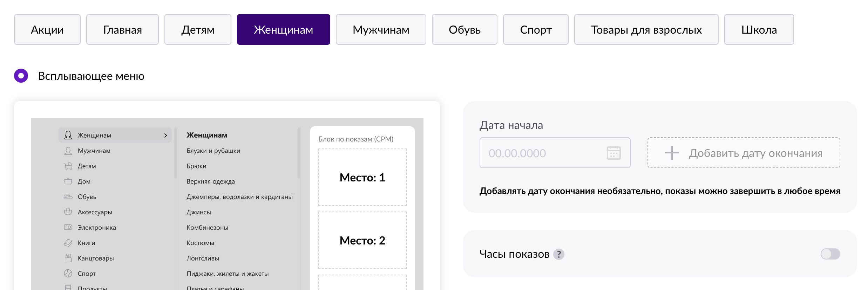The height and width of the screenshot is (290, 868).
Task: Click the help question mark near Часы показов
Action: (559, 254)
